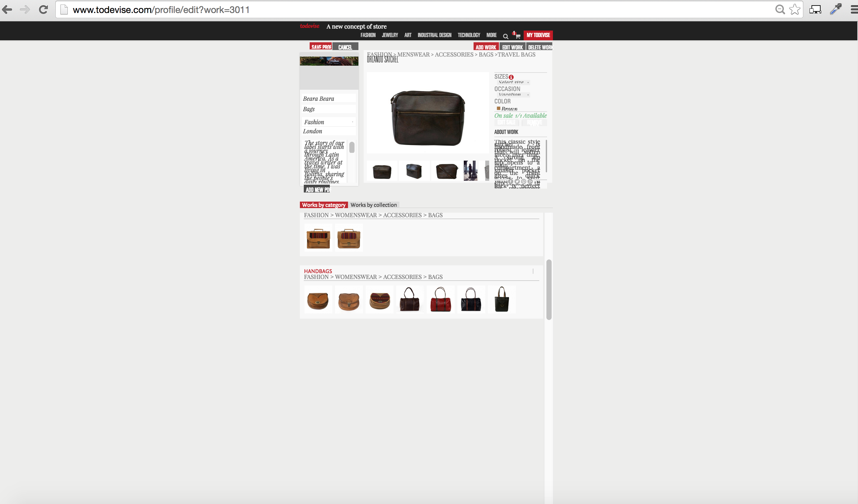The height and width of the screenshot is (504, 858).
Task: Click the CANCEL button
Action: tap(345, 46)
